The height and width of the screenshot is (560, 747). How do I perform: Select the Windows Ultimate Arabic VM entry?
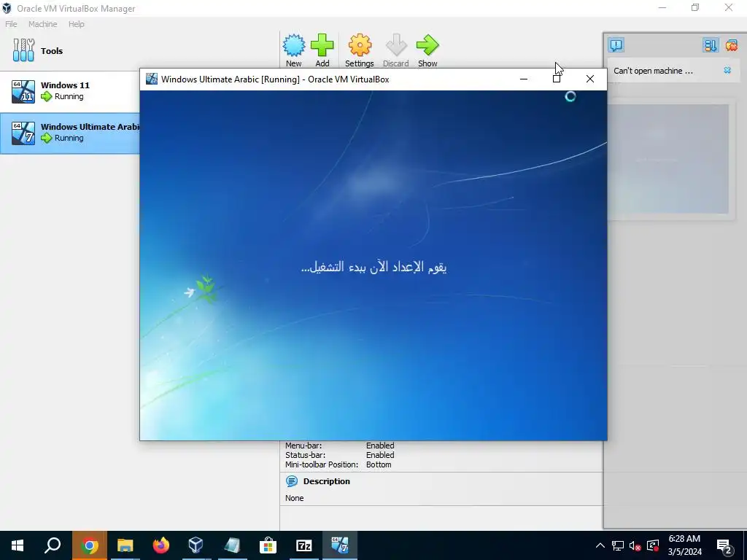[70, 133]
